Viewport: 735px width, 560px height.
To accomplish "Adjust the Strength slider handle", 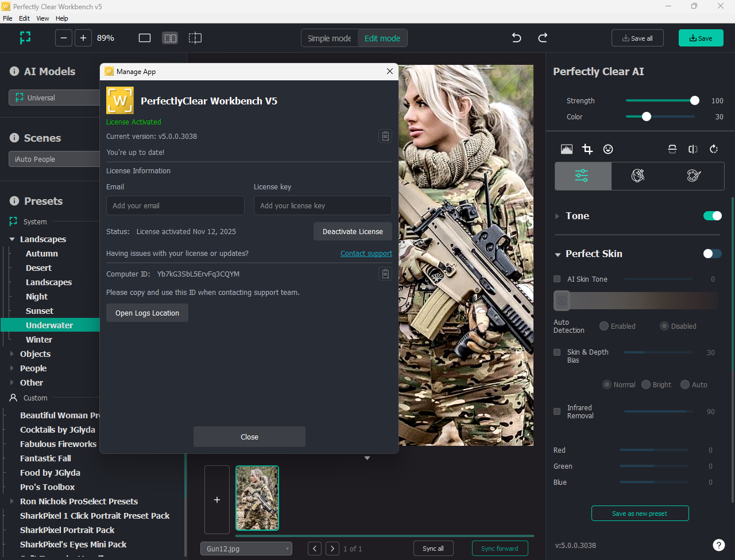I will point(695,100).
